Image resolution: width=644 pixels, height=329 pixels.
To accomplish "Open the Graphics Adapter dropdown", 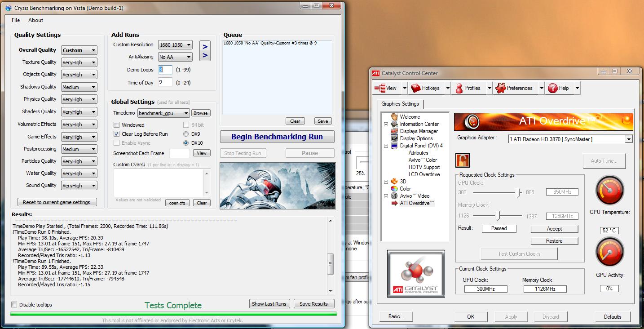I will point(570,139).
